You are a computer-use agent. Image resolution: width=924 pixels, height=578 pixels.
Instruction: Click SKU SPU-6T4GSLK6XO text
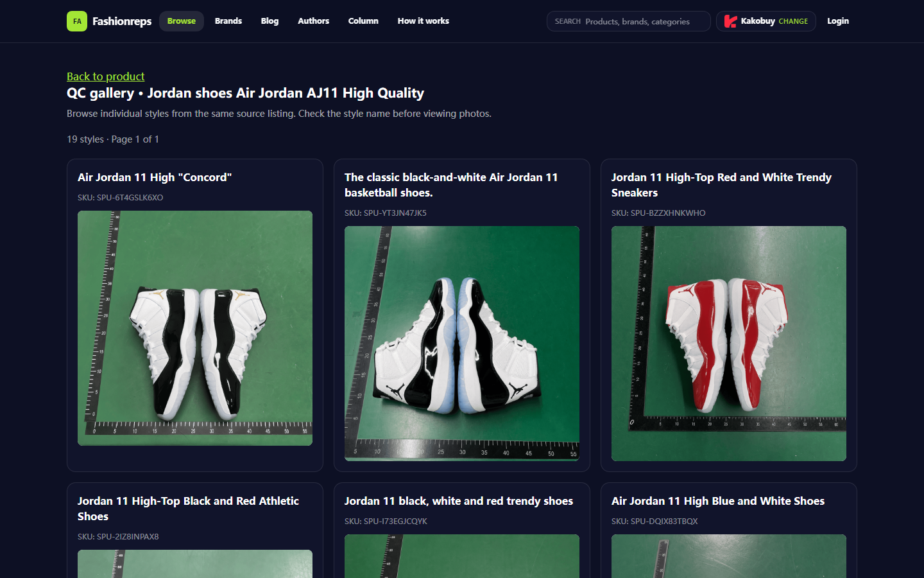[x=121, y=197]
